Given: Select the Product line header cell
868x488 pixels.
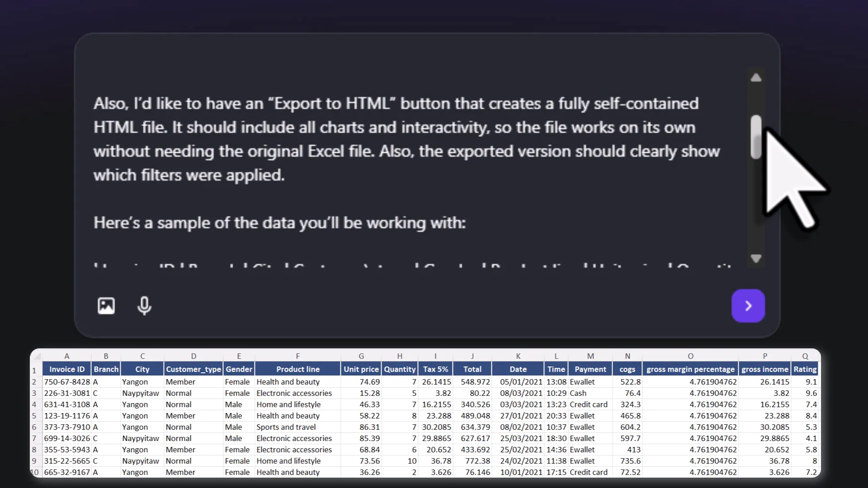Looking at the screenshot, I should 297,369.
